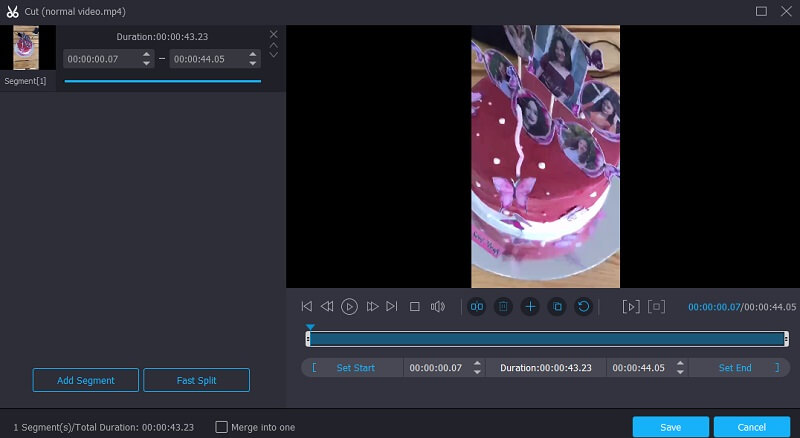Jump to the first frame
This screenshot has height=438, width=800.
tap(307, 306)
